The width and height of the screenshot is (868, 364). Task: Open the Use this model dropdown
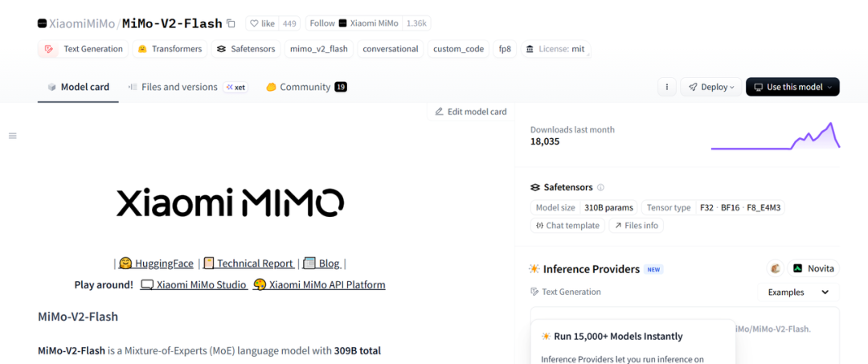pyautogui.click(x=792, y=87)
